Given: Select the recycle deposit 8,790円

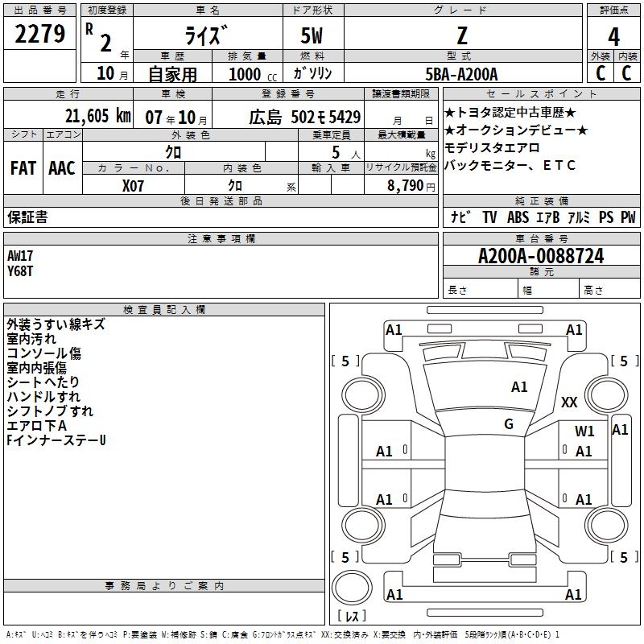Looking at the screenshot, I should pyautogui.click(x=411, y=186).
